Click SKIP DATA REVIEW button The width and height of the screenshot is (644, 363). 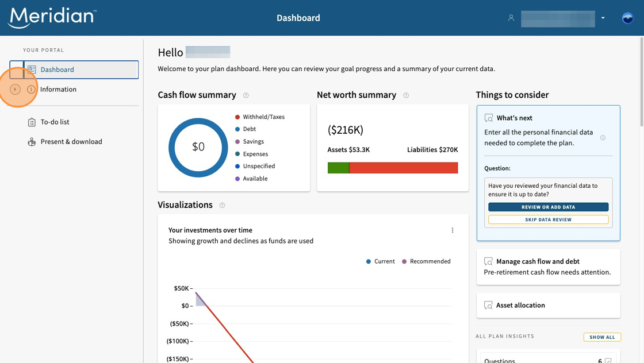pyautogui.click(x=549, y=219)
